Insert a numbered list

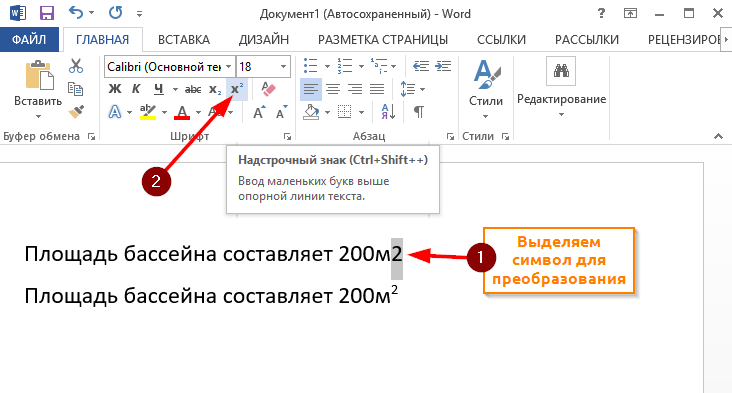tap(345, 66)
